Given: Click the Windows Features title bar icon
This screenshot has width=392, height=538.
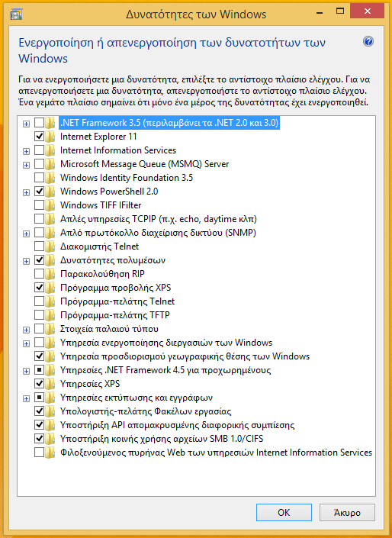Looking at the screenshot, I should pyautogui.click(x=16, y=14).
